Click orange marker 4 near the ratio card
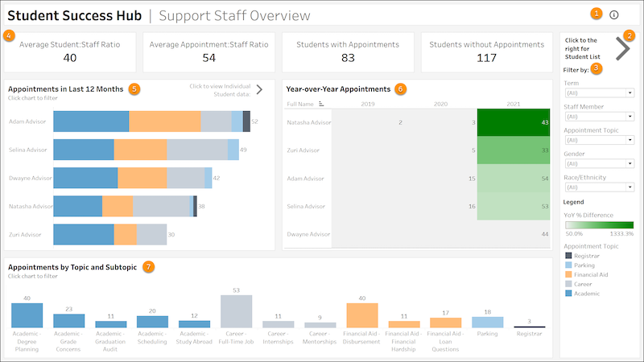This screenshot has width=644, height=362. tap(9, 35)
